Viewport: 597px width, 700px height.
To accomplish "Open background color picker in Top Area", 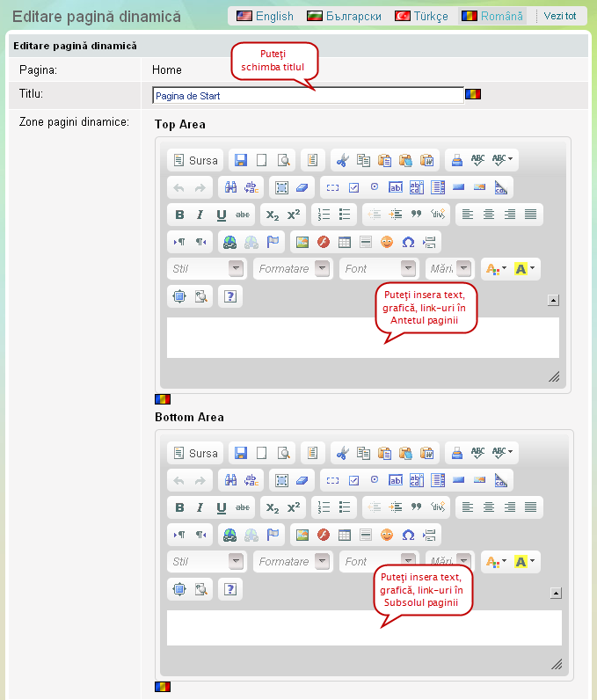I will pos(526,269).
